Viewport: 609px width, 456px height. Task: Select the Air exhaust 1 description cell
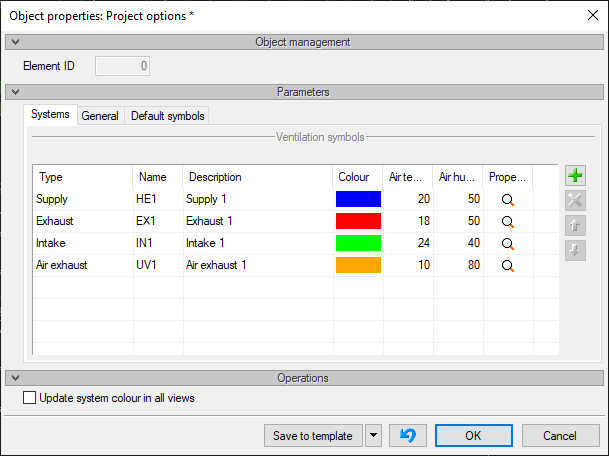click(258, 265)
